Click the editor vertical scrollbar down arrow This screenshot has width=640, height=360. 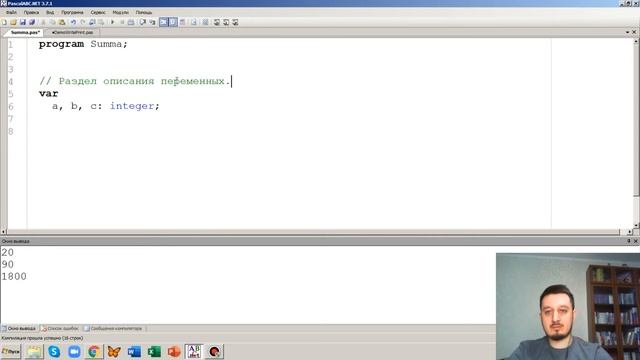click(636, 225)
